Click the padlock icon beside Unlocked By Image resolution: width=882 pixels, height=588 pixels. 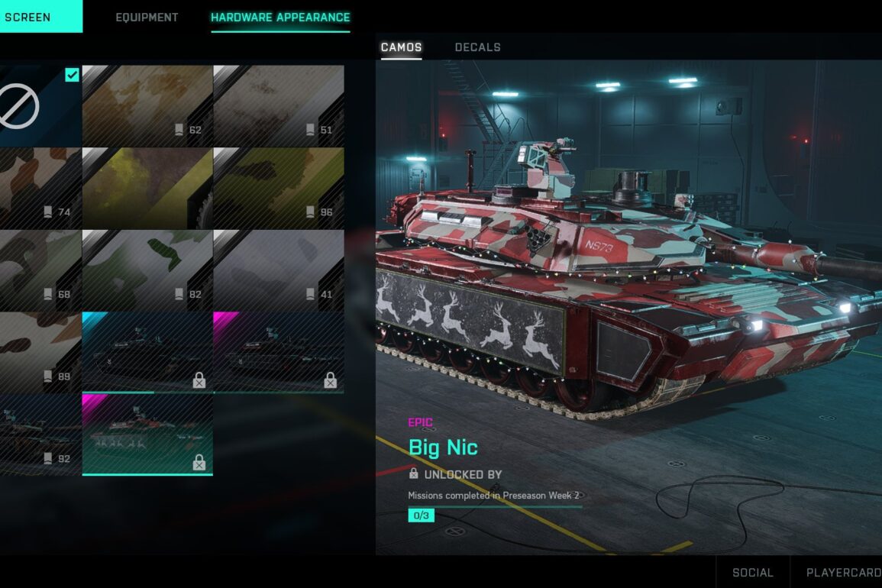coord(413,473)
